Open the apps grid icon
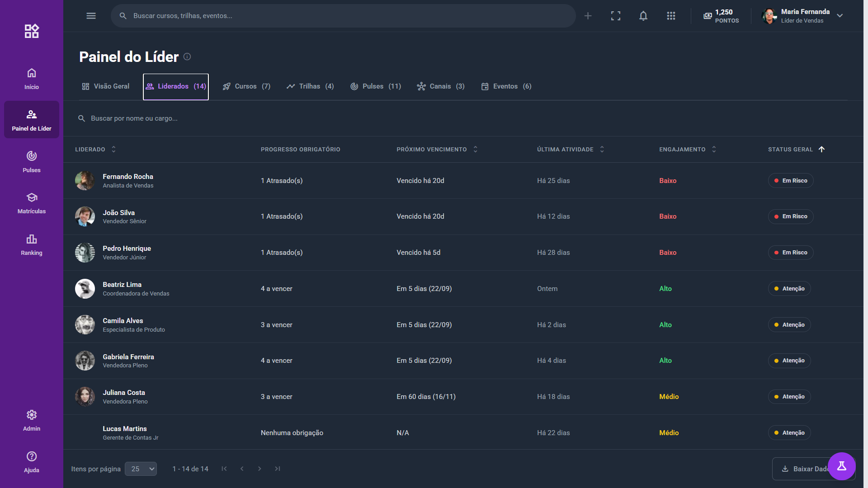 click(x=671, y=16)
